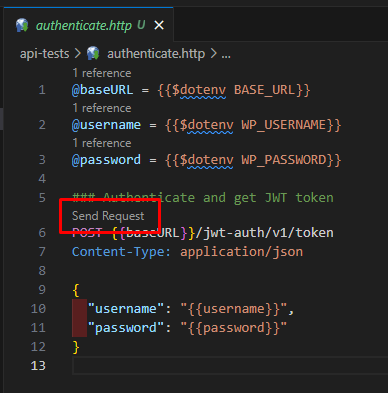388x393 pixels.
Task: Click $dotenv on line 2
Action: [x=206, y=125]
